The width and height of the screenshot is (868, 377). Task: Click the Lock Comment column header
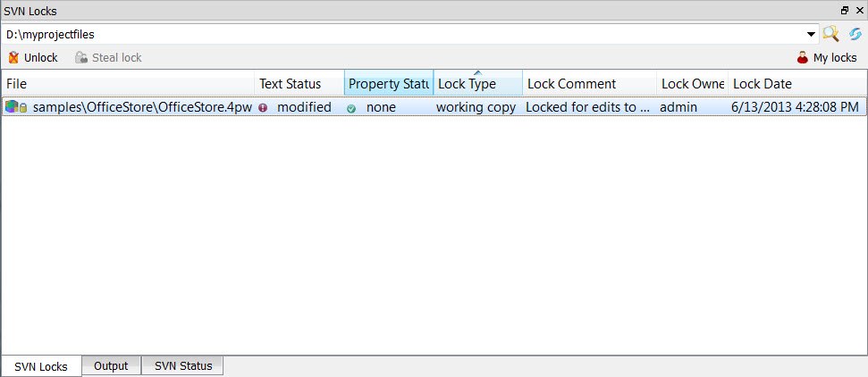click(588, 84)
